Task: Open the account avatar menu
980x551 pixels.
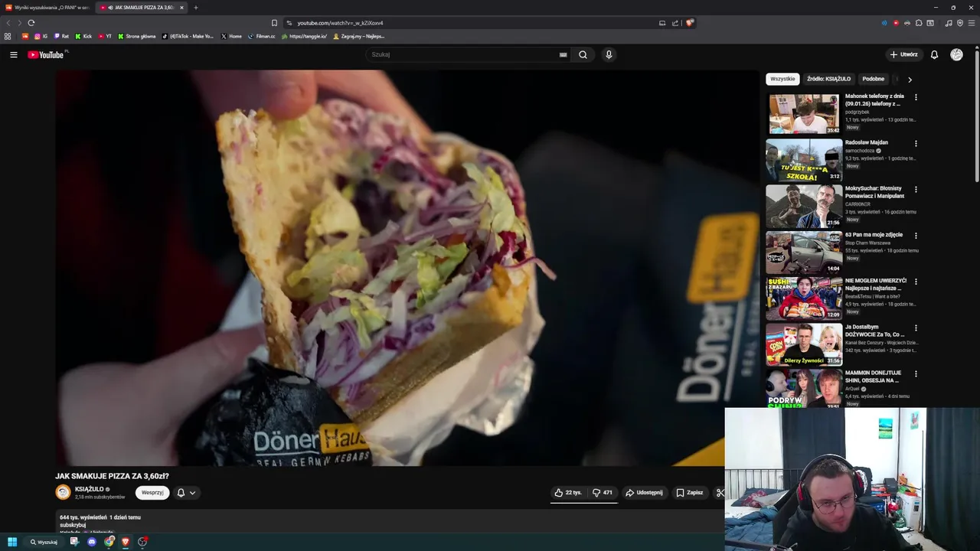Action: point(956,54)
